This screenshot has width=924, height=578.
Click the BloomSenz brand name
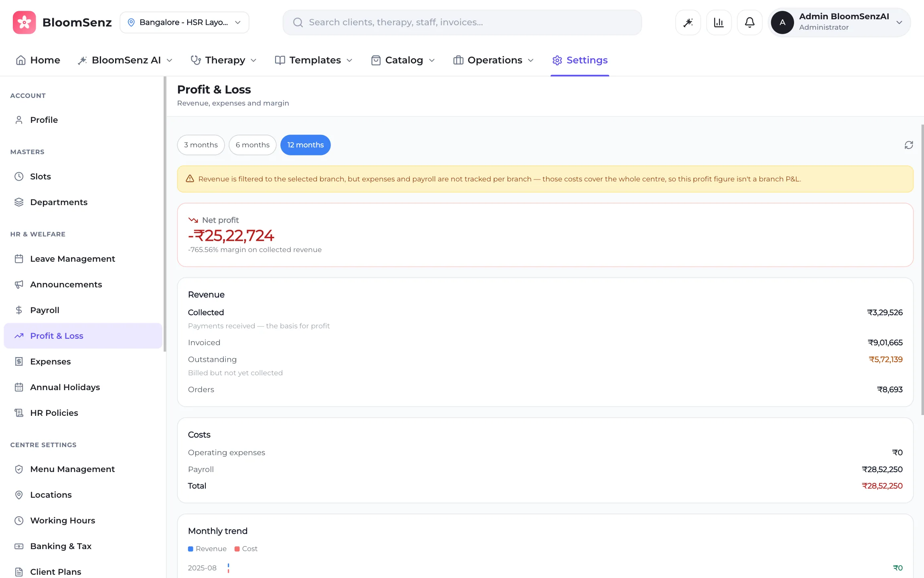click(77, 22)
